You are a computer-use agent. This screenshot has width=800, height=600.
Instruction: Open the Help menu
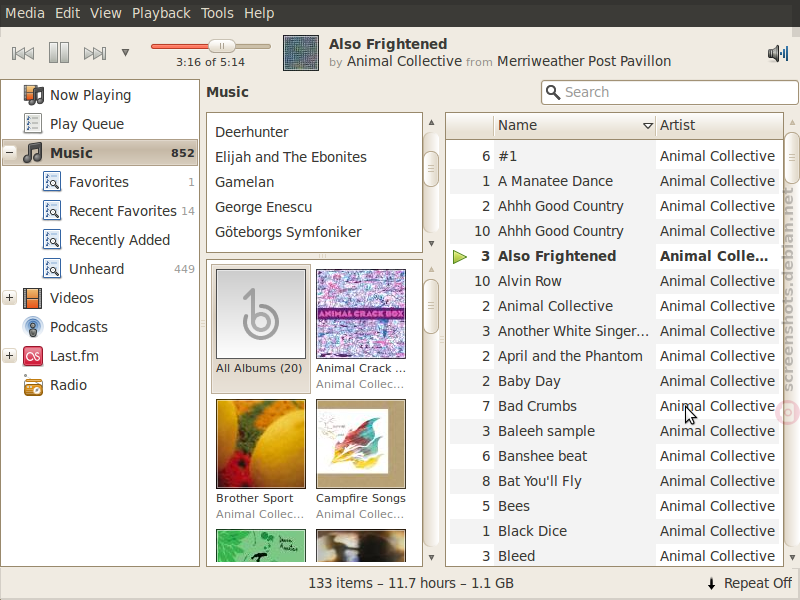click(x=259, y=13)
